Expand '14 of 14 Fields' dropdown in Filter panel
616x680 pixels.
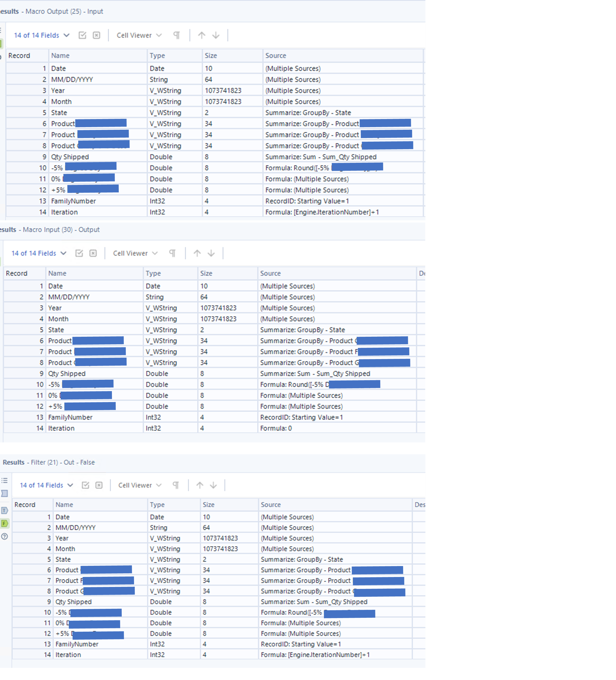click(x=47, y=485)
